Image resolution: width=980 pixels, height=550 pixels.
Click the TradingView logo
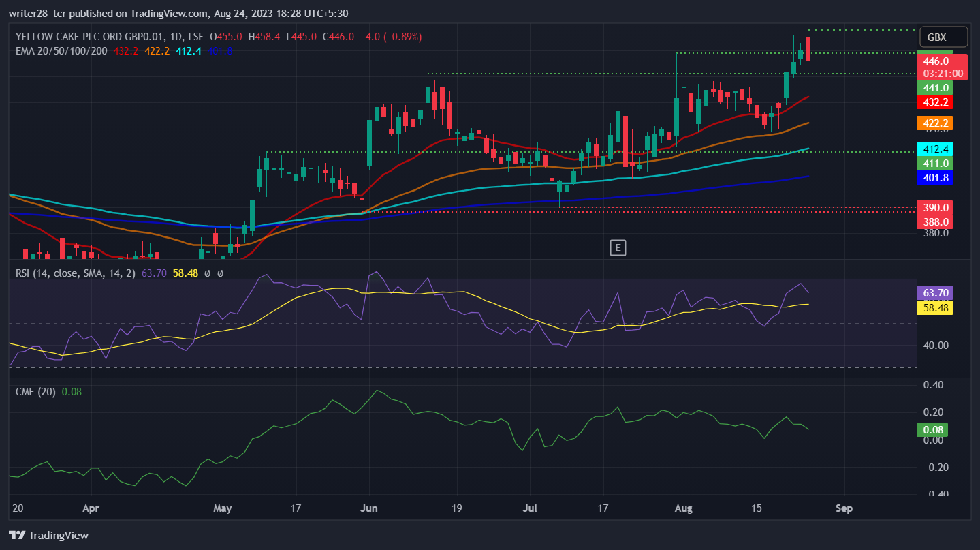click(48, 535)
